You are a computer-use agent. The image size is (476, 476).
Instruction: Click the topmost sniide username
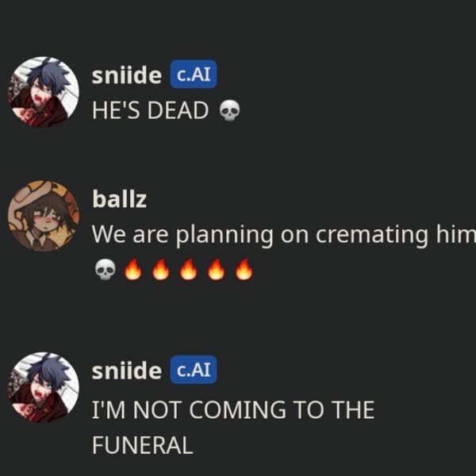pyautogui.click(x=127, y=75)
